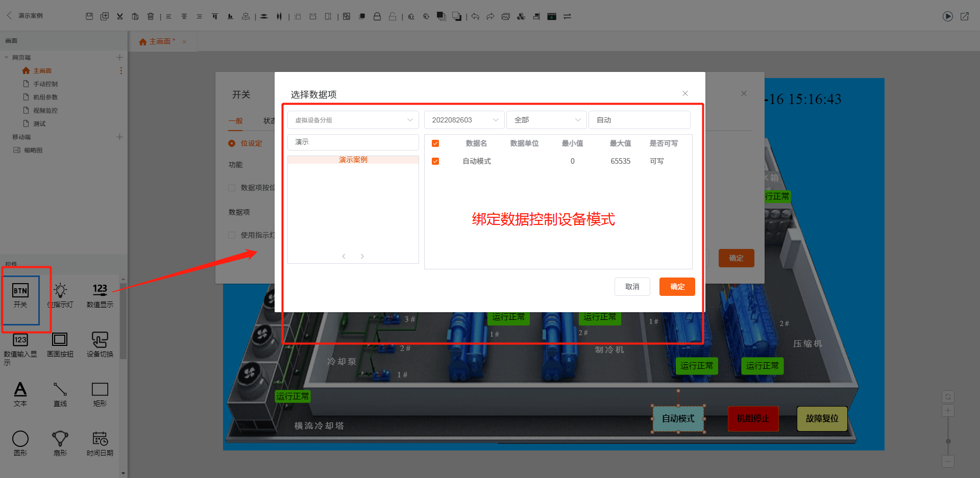Screen dimensions: 980x478
Task: Click 取消 in the data item dialog
Action: click(632, 287)
